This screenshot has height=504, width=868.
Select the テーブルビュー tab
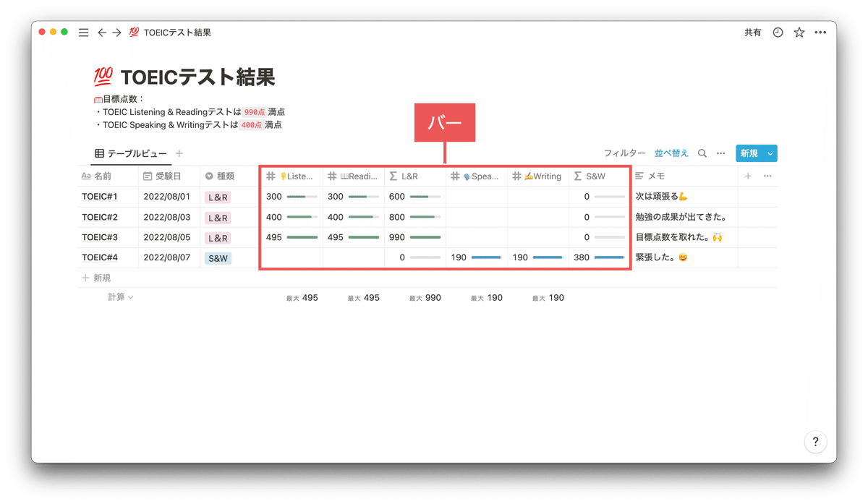click(131, 153)
